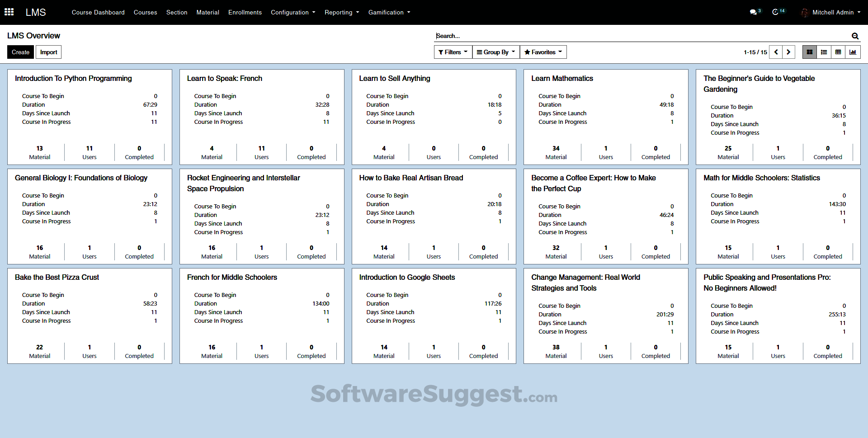Open the Gamification menu

coord(389,12)
